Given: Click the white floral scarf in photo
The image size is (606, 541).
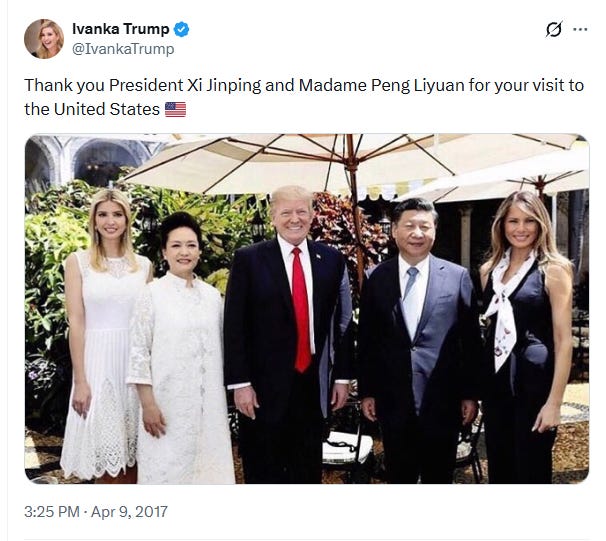Looking at the screenshot, I should coord(502,309).
